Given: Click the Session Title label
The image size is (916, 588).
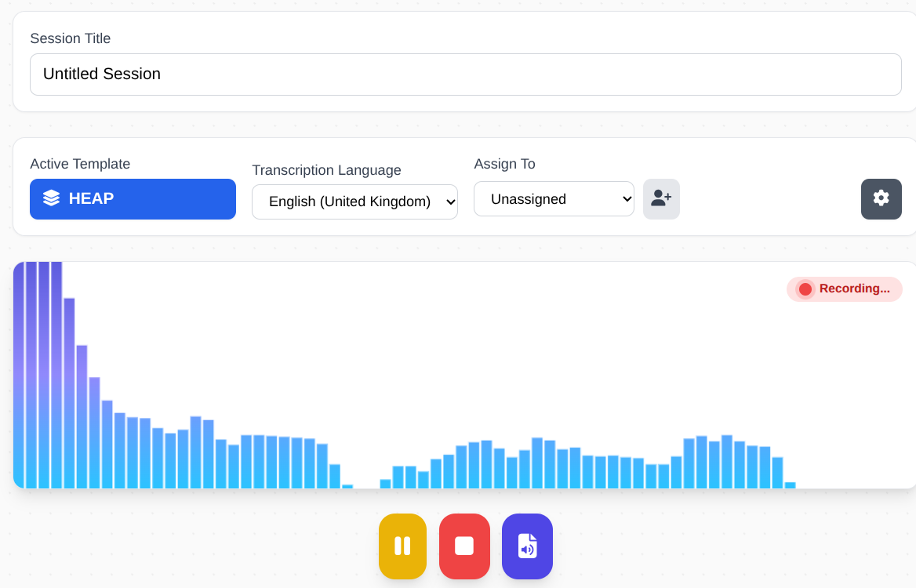Looking at the screenshot, I should (x=70, y=38).
